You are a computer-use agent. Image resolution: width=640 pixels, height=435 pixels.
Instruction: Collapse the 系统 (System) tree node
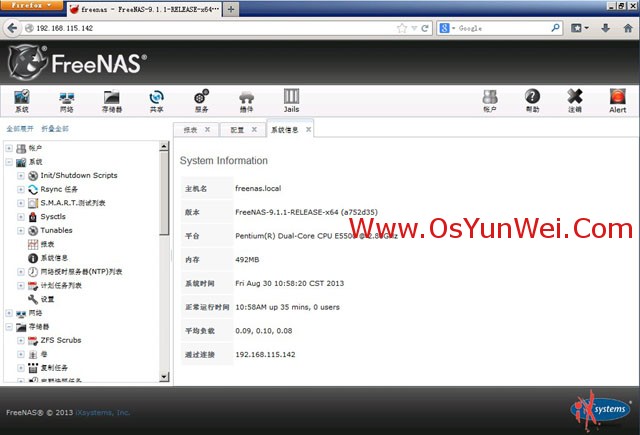(9, 162)
